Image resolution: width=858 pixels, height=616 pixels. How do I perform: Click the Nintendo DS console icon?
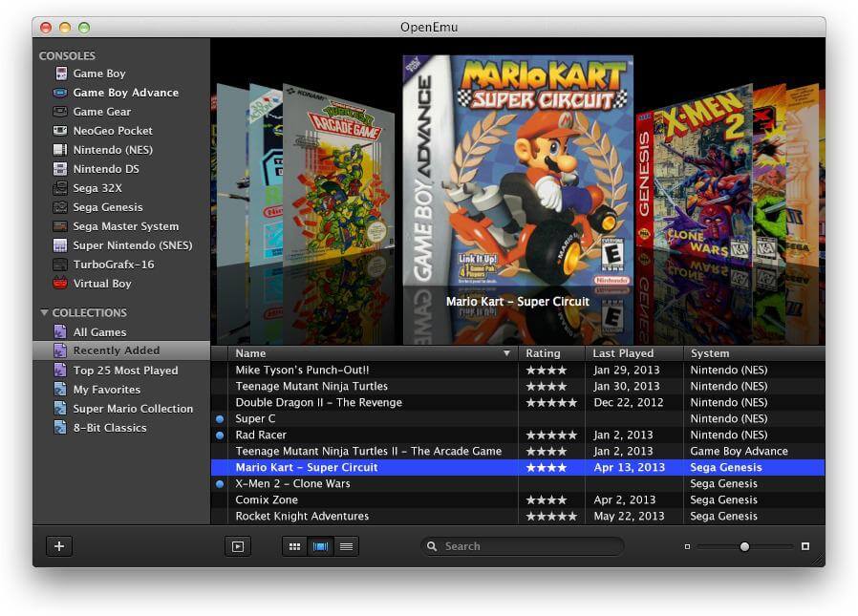pyautogui.click(x=60, y=169)
